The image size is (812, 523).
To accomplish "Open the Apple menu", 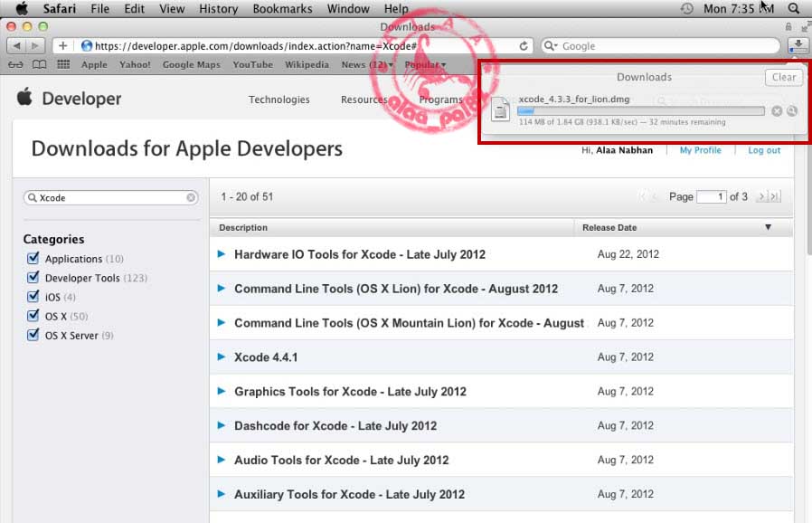I will 22,8.
